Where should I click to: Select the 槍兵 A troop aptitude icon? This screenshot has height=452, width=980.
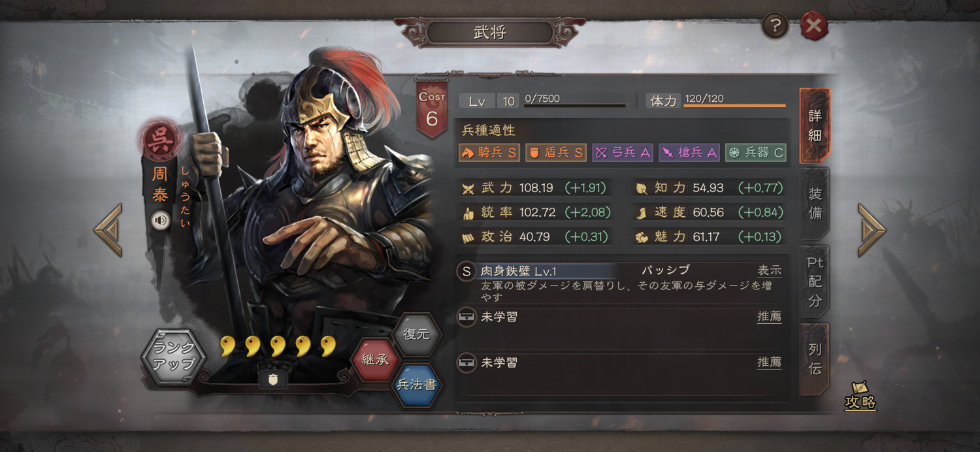click(689, 153)
